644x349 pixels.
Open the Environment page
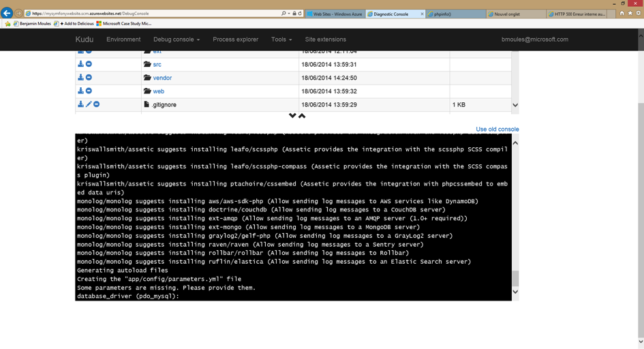tap(123, 40)
